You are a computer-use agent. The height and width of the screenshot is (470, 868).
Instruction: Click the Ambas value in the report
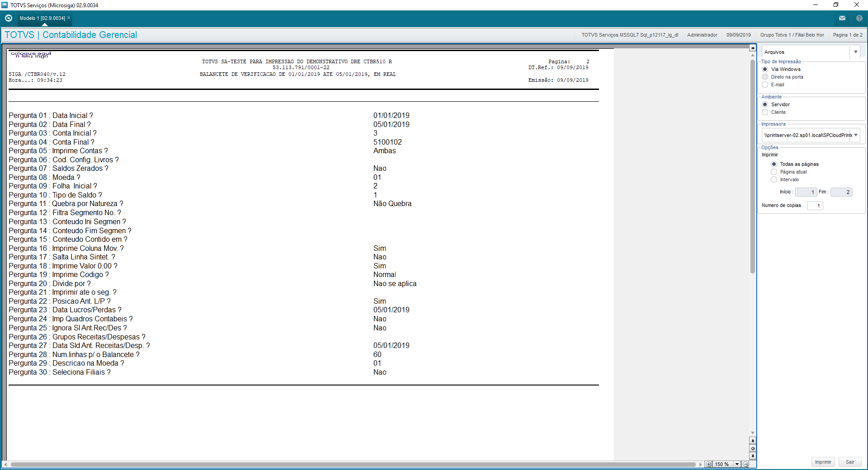[385, 151]
